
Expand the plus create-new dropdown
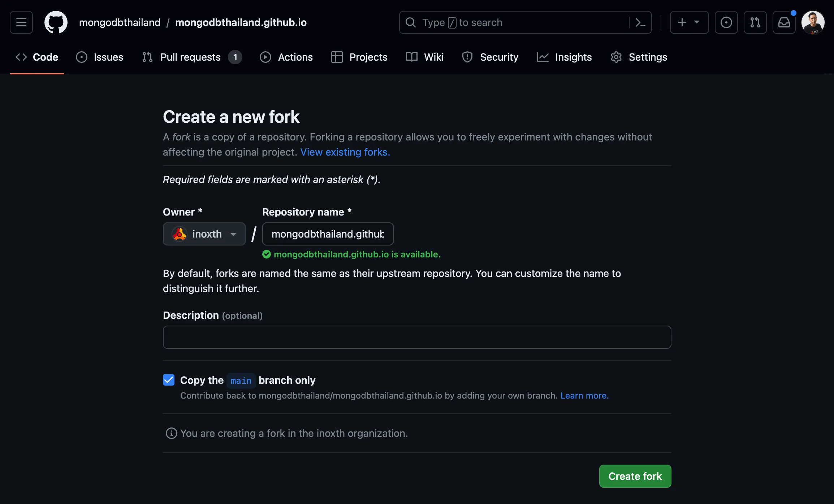click(689, 22)
